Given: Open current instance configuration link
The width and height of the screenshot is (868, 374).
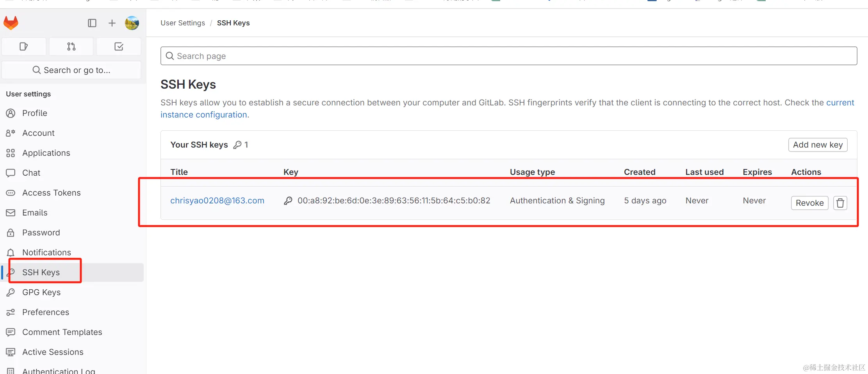Looking at the screenshot, I should (x=840, y=103).
